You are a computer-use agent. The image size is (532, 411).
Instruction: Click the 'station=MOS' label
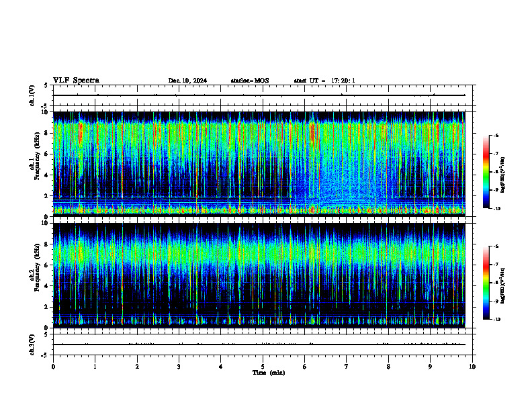click(250, 81)
